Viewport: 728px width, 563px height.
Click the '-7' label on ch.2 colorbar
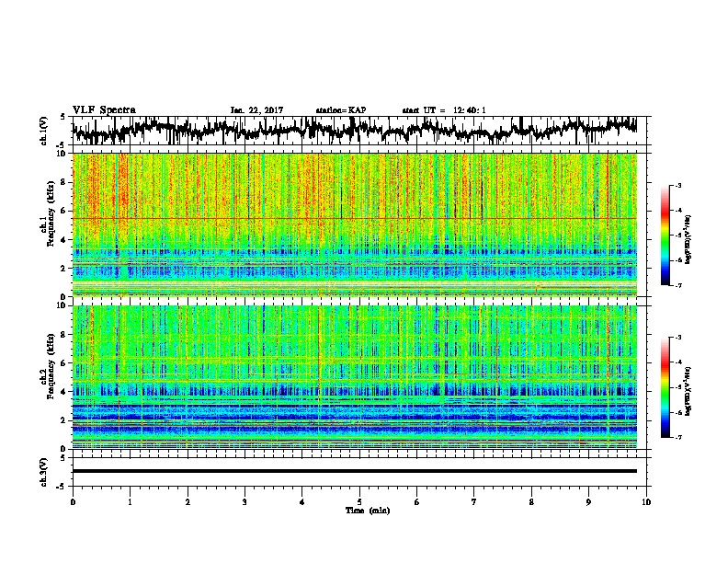pyautogui.click(x=677, y=437)
